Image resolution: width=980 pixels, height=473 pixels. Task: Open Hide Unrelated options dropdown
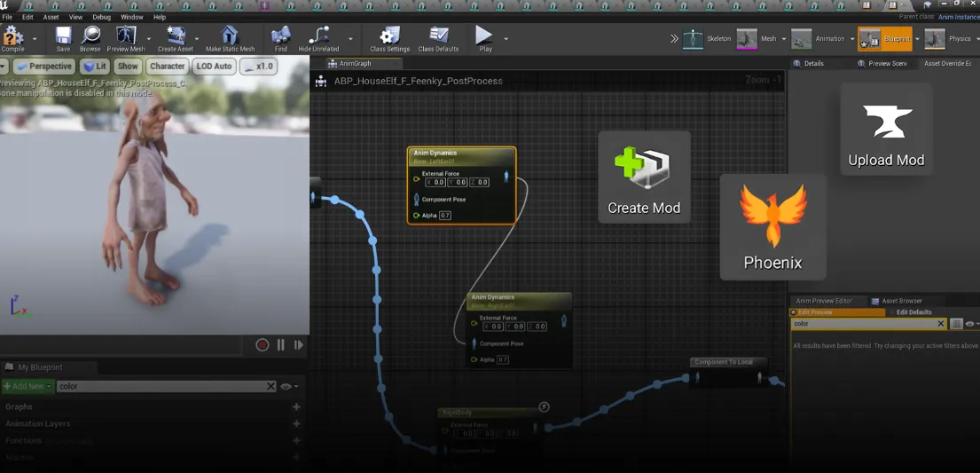350,39
